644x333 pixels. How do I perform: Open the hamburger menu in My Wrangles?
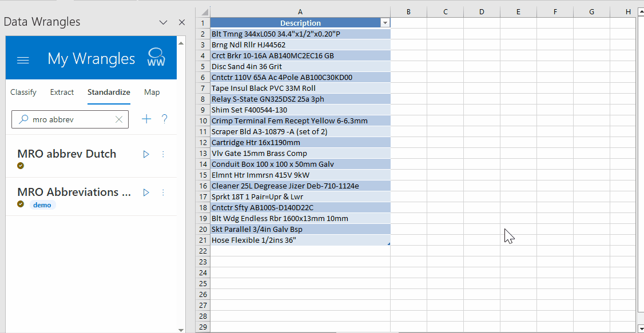pyautogui.click(x=22, y=61)
